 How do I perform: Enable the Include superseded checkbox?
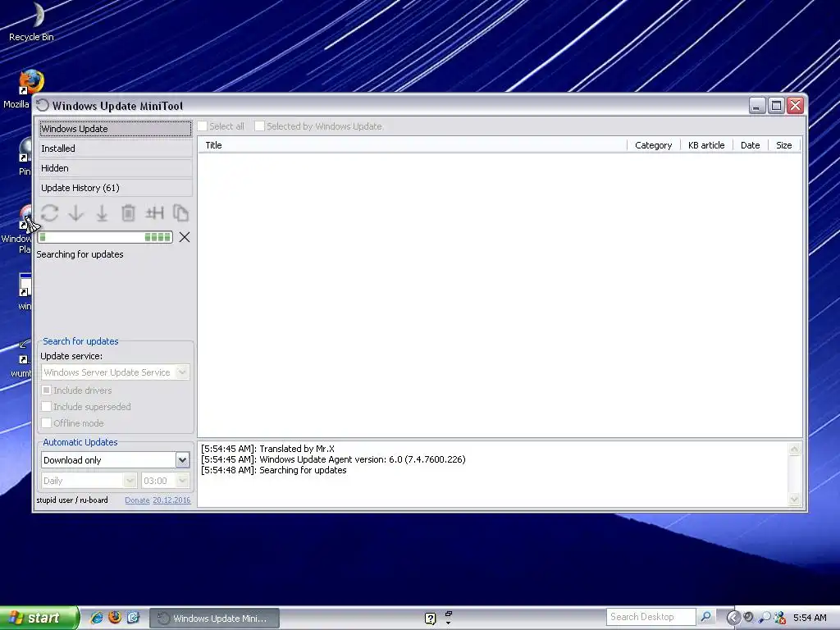pos(47,407)
